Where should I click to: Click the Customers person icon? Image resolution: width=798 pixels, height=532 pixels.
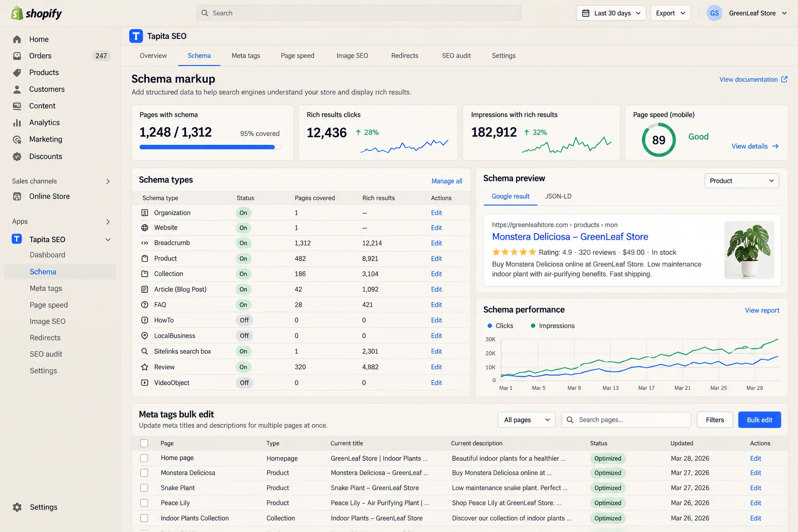(x=17, y=90)
